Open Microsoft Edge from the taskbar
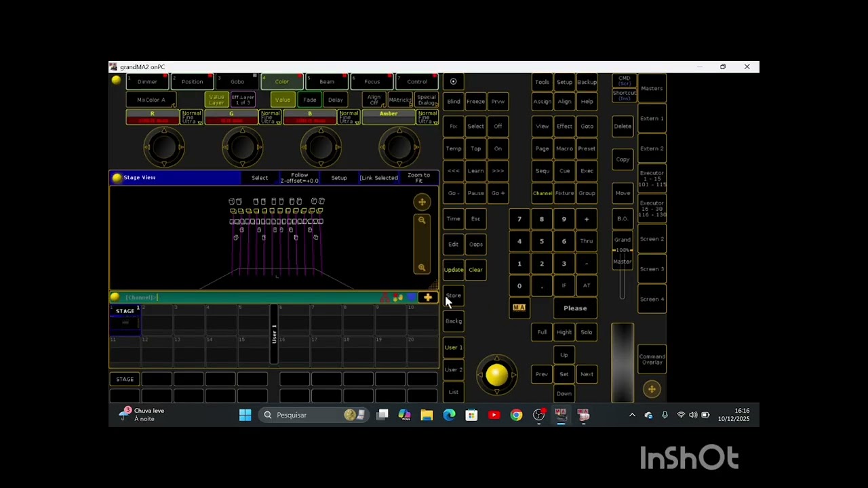Image resolution: width=868 pixels, height=488 pixels. coord(449,415)
